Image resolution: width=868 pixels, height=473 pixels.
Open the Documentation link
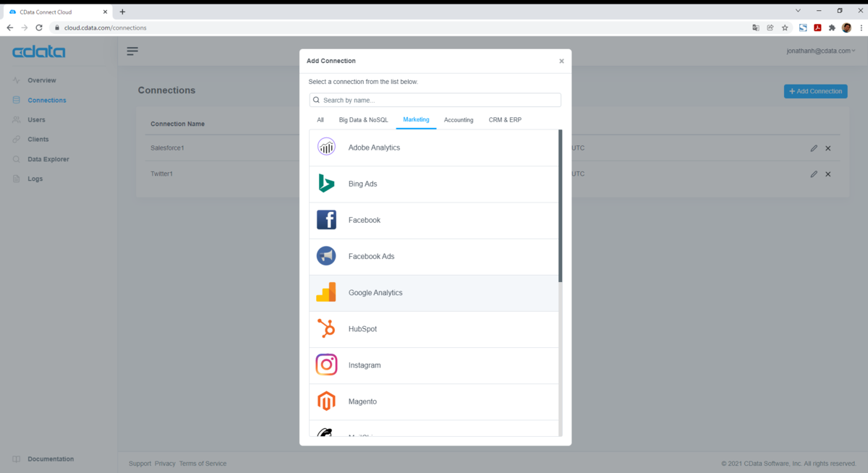51,459
